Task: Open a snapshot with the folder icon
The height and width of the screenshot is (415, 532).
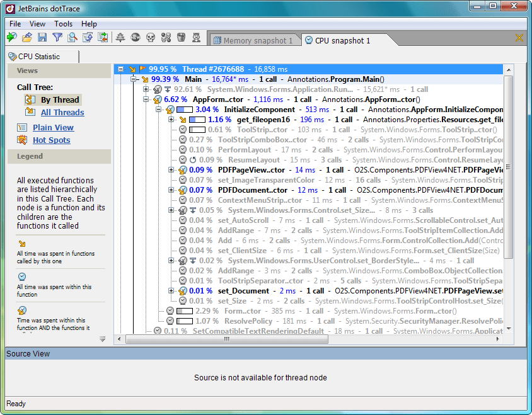Action: (27, 38)
